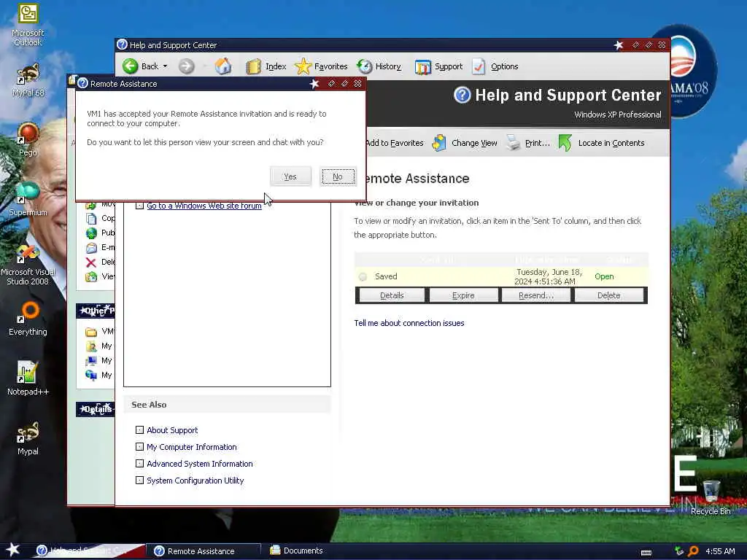
Task: Click Delete red X in Documents window
Action: (91, 262)
